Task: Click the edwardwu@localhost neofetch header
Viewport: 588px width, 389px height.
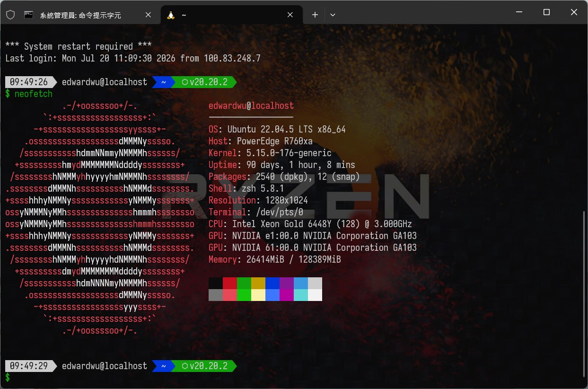Action: (x=251, y=106)
